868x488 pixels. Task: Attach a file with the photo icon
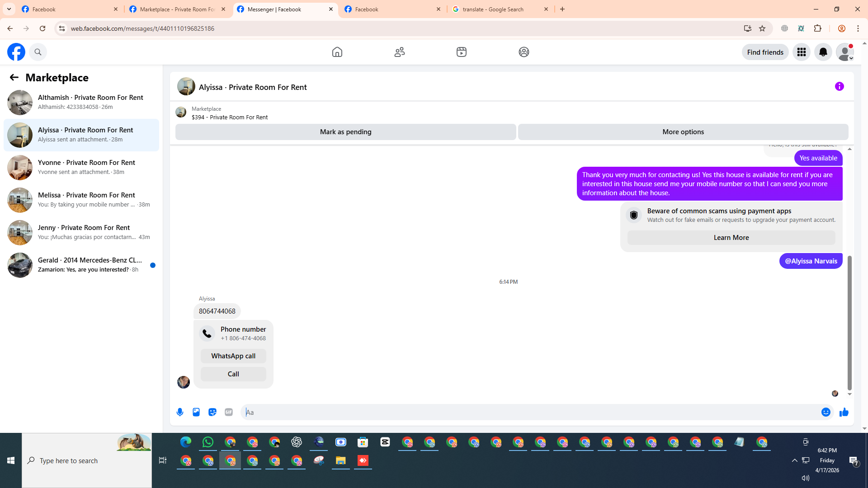click(x=196, y=412)
